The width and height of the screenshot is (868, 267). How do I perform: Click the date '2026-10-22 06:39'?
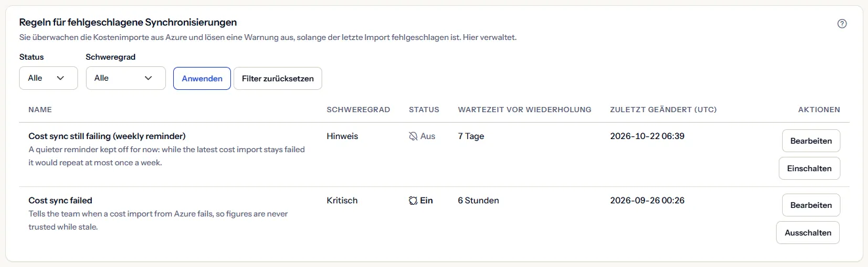648,136
